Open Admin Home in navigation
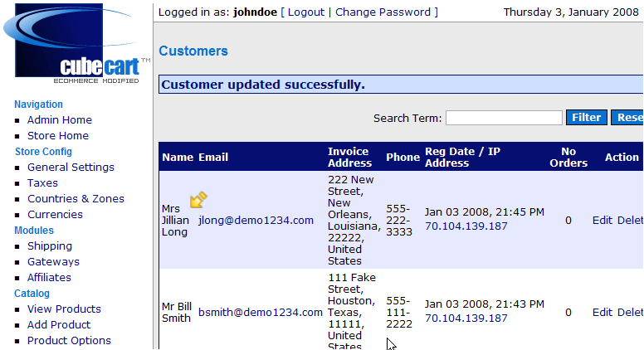The height and width of the screenshot is (350, 644). [x=59, y=120]
